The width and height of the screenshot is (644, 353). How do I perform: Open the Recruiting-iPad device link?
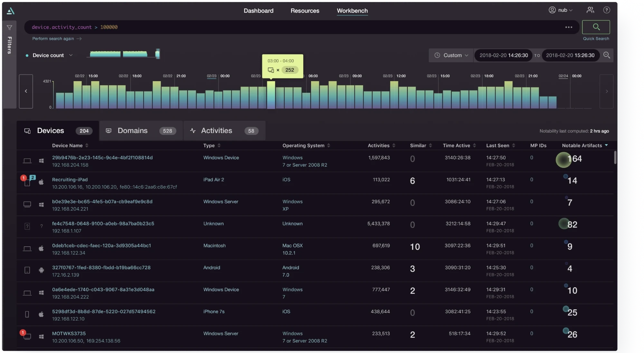point(70,179)
